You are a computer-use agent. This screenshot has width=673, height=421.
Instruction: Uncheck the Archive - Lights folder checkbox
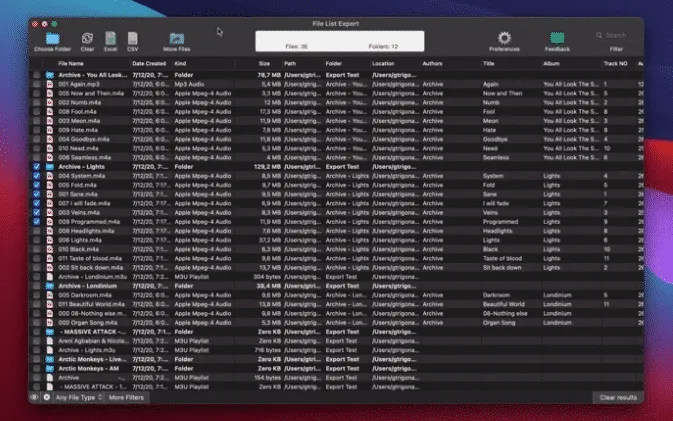pyautogui.click(x=36, y=167)
